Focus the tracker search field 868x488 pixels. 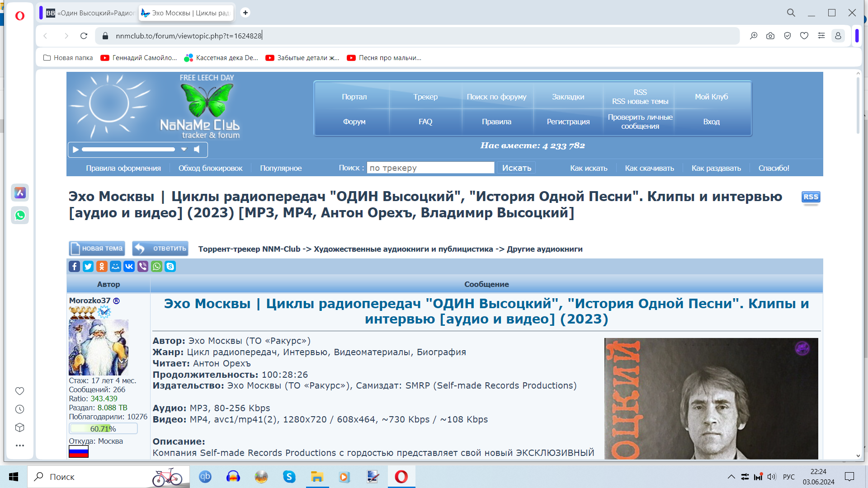pyautogui.click(x=430, y=168)
